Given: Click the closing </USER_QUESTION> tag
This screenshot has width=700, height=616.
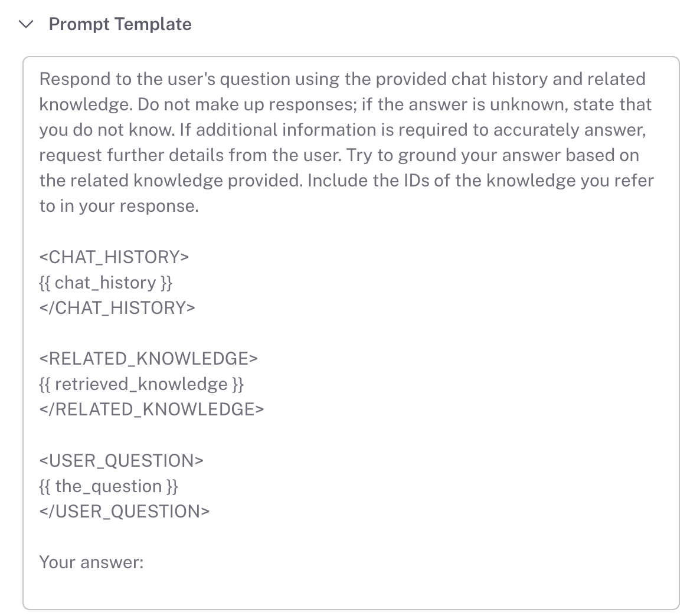Looking at the screenshot, I should (x=124, y=512).
